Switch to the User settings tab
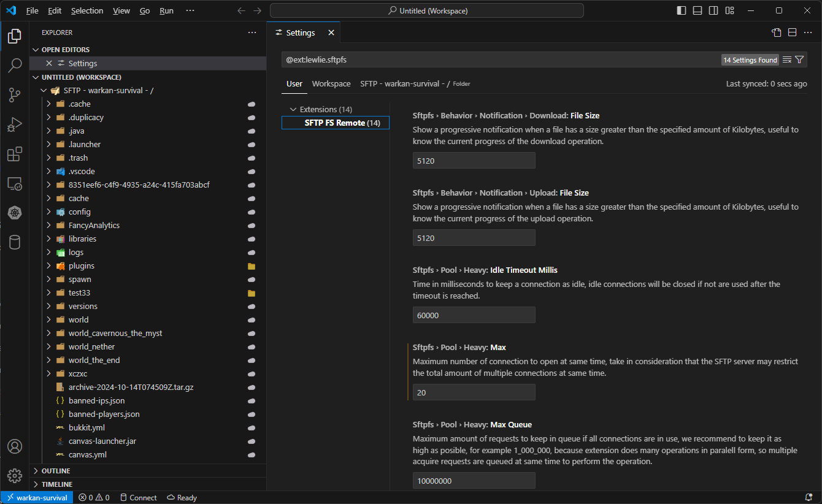Screen dimensions: 822x504 pyautogui.click(x=294, y=83)
